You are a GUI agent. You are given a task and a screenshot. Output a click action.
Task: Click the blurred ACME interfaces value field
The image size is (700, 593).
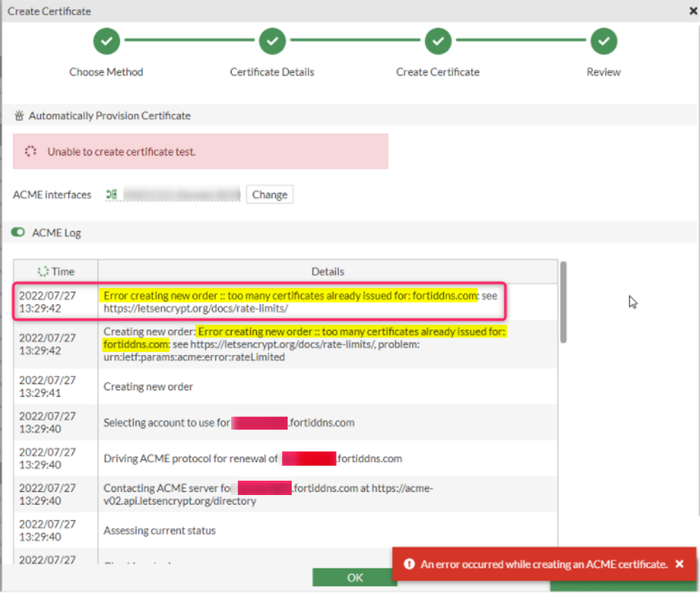pyautogui.click(x=181, y=195)
